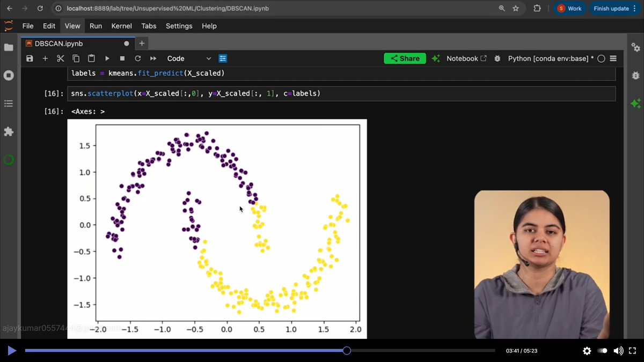This screenshot has height=362, width=644.
Task: Open the property inspector gears icon
Action: [636, 48]
